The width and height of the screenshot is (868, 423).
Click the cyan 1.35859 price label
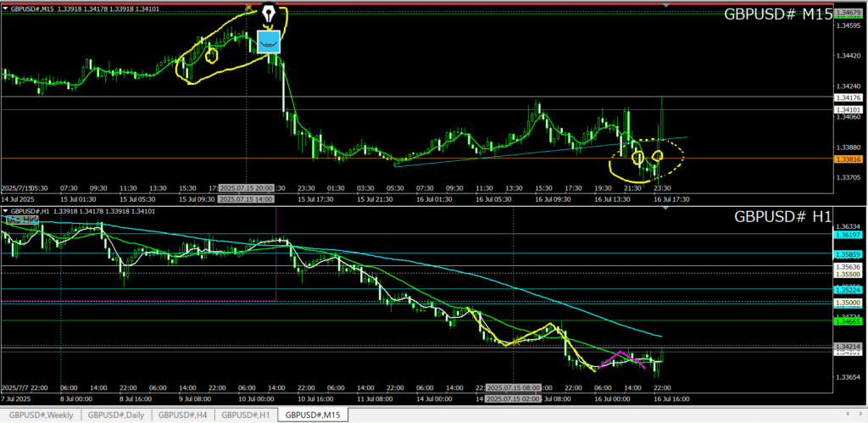tap(848, 254)
